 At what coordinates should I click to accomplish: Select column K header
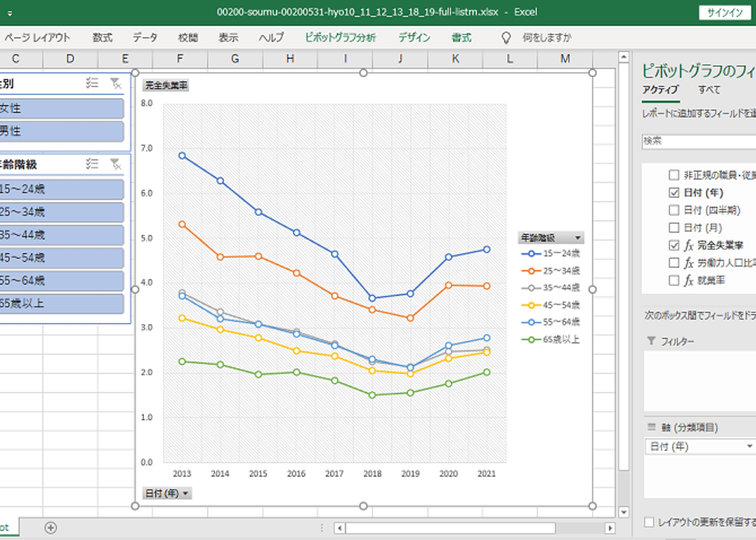(455, 59)
